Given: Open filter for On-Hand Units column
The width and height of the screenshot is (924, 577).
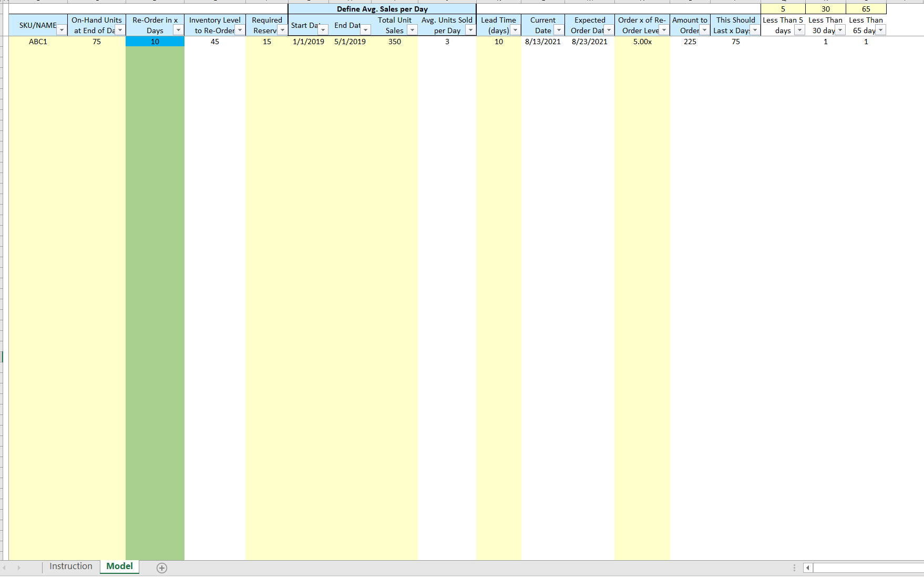Looking at the screenshot, I should [120, 31].
